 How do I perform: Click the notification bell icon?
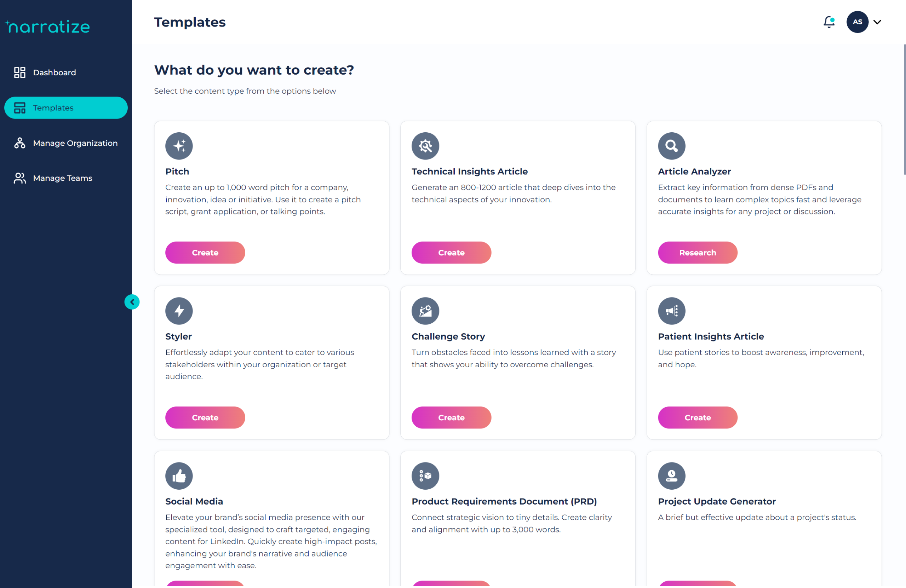click(828, 22)
